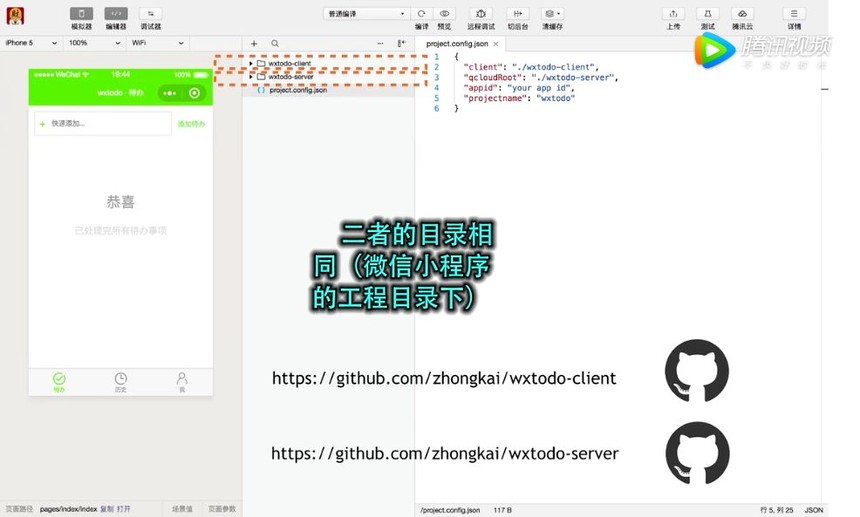Expand the wxtodo-client folder arrow
The height and width of the screenshot is (517, 860).
(x=251, y=64)
